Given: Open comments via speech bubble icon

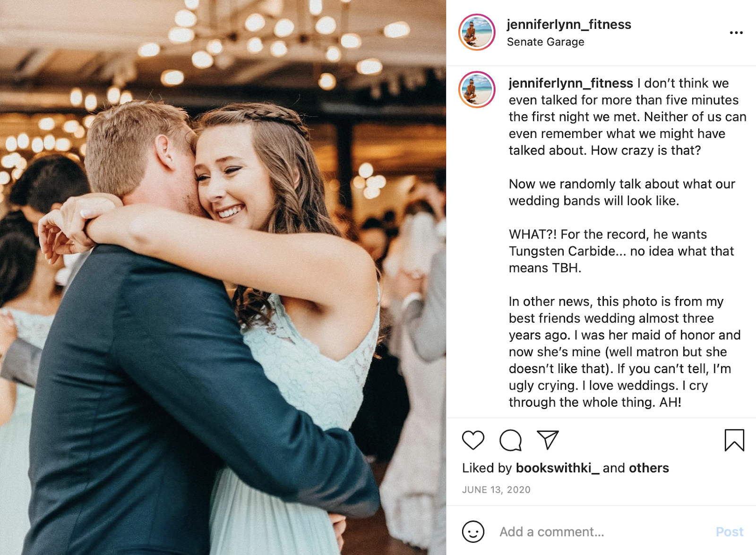Looking at the screenshot, I should (510, 440).
